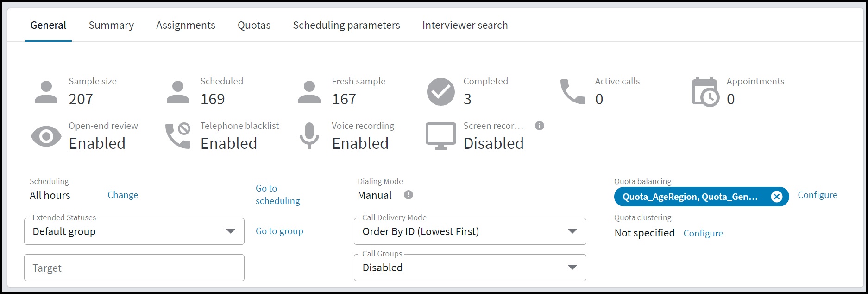Click the Voice recording microphone icon
This screenshot has height=294, width=868.
pyautogui.click(x=309, y=135)
